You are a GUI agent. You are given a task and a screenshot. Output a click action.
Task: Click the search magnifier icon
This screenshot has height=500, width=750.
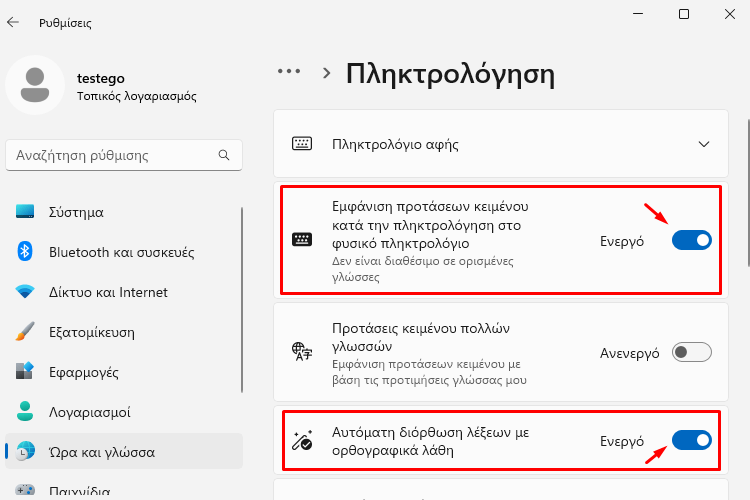(223, 155)
